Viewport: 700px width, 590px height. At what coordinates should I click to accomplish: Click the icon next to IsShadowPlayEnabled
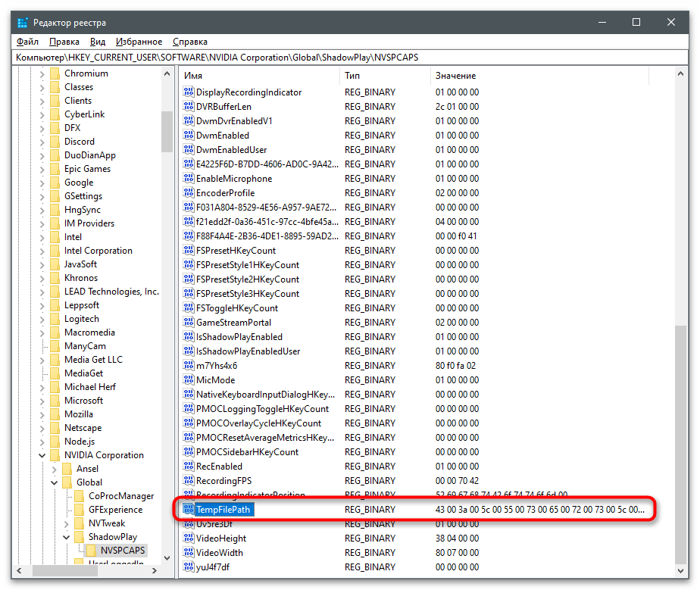tap(189, 336)
